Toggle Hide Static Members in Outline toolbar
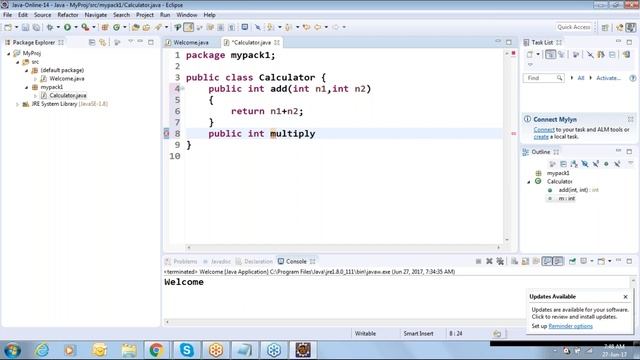640x360 pixels. (x=596, y=164)
